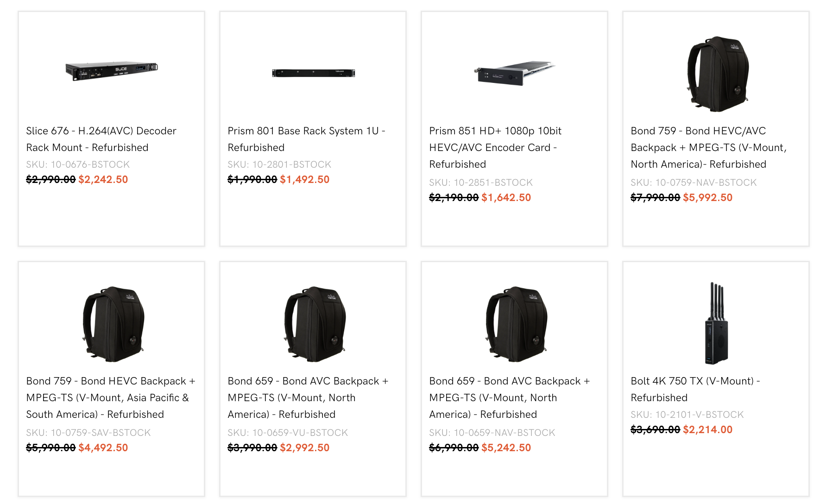Click Bond 759 HEVC Backpack Asia Pacific title
Viewport: 820px width, 504px height.
point(110,397)
